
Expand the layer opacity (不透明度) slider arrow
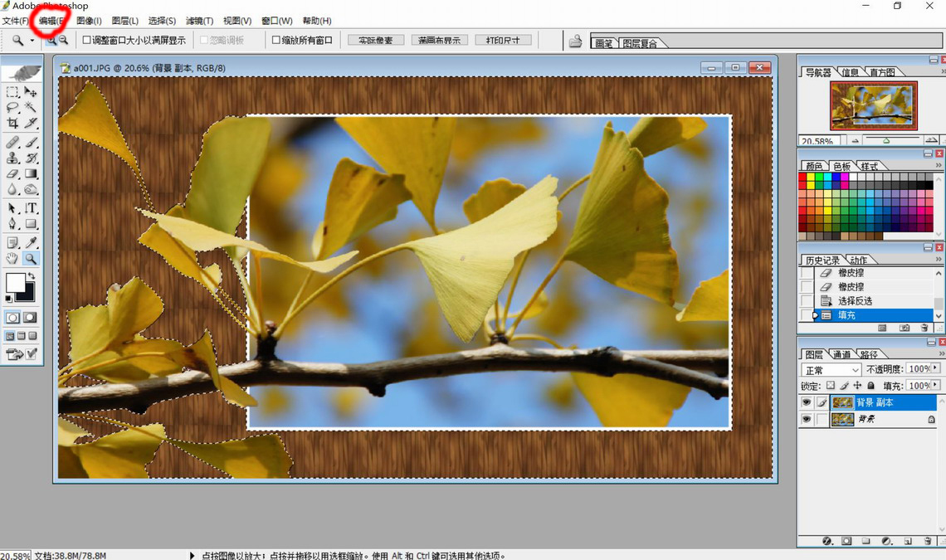(x=935, y=368)
